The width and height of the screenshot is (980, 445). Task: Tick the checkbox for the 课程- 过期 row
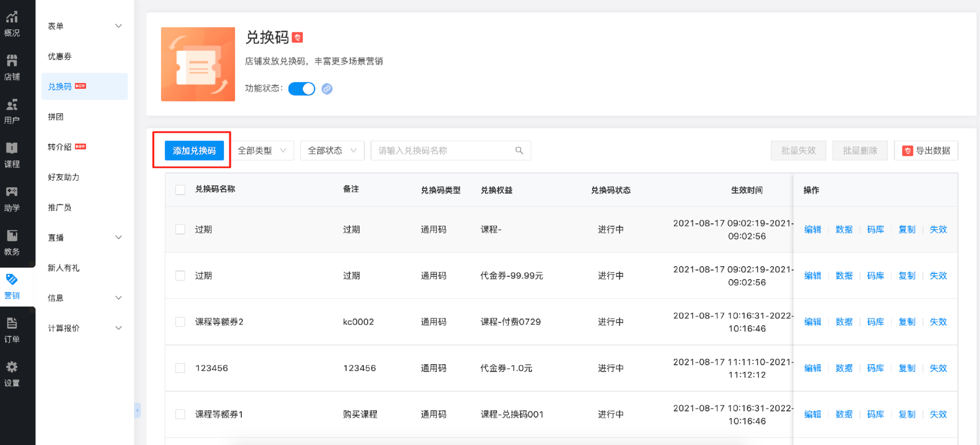[x=180, y=229]
